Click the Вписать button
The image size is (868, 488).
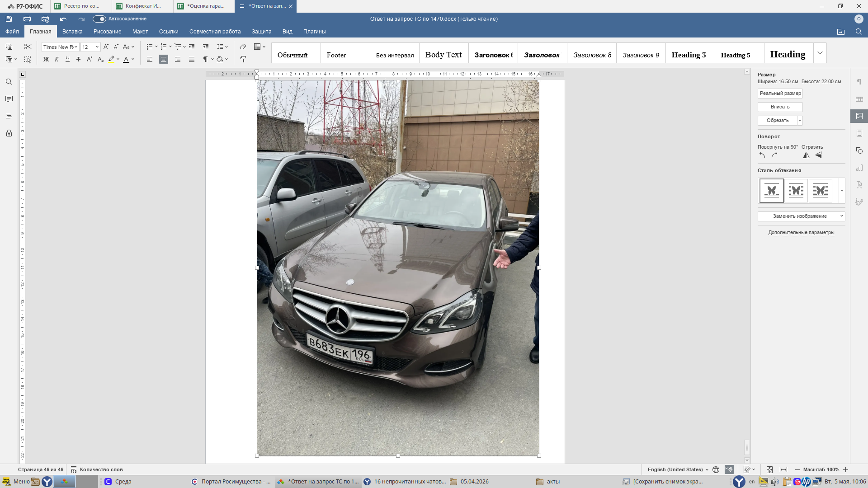point(780,107)
